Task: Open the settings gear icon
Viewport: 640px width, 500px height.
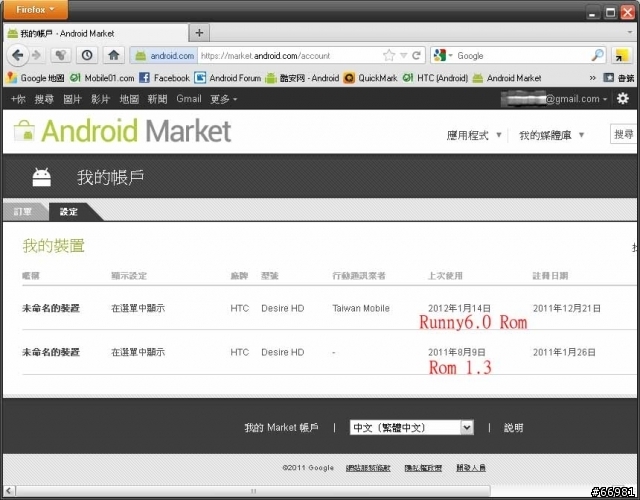Action: tap(622, 98)
